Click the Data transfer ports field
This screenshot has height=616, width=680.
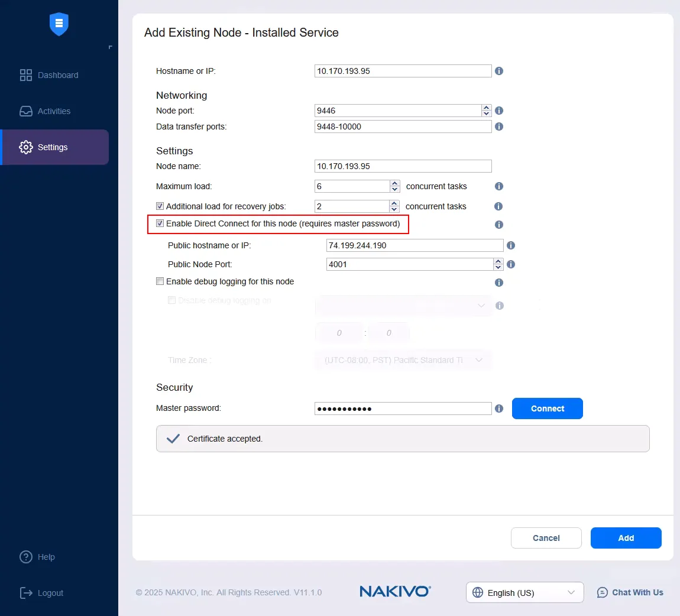(x=403, y=127)
